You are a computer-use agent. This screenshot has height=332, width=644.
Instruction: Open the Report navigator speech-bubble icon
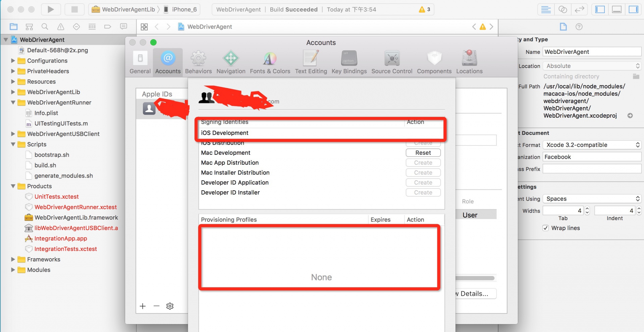coord(124,26)
